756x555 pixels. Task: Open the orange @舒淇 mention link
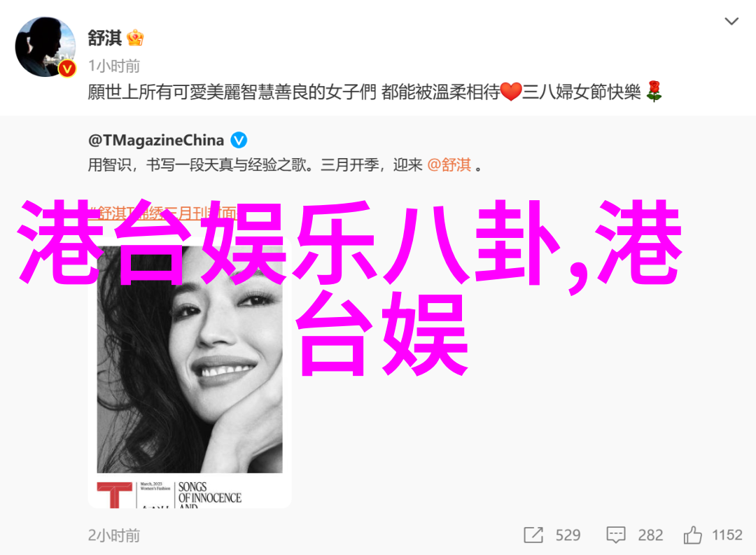(x=449, y=165)
